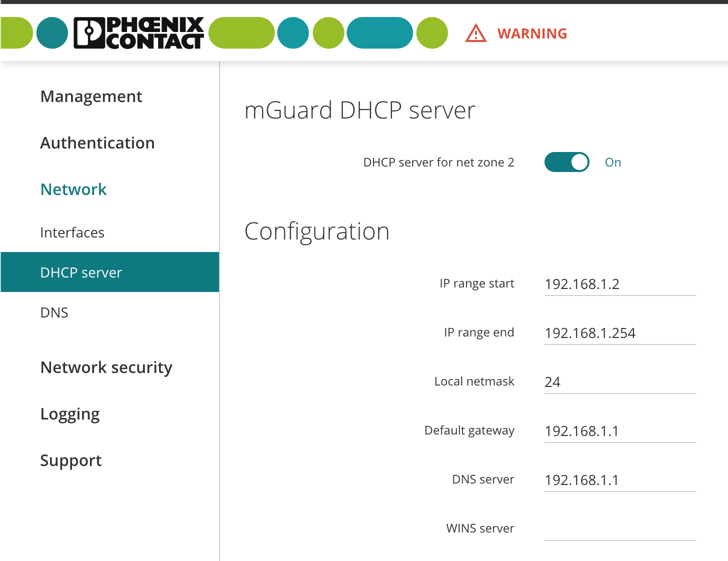Click the 'DNS server' field label
728x561 pixels.
483,479
